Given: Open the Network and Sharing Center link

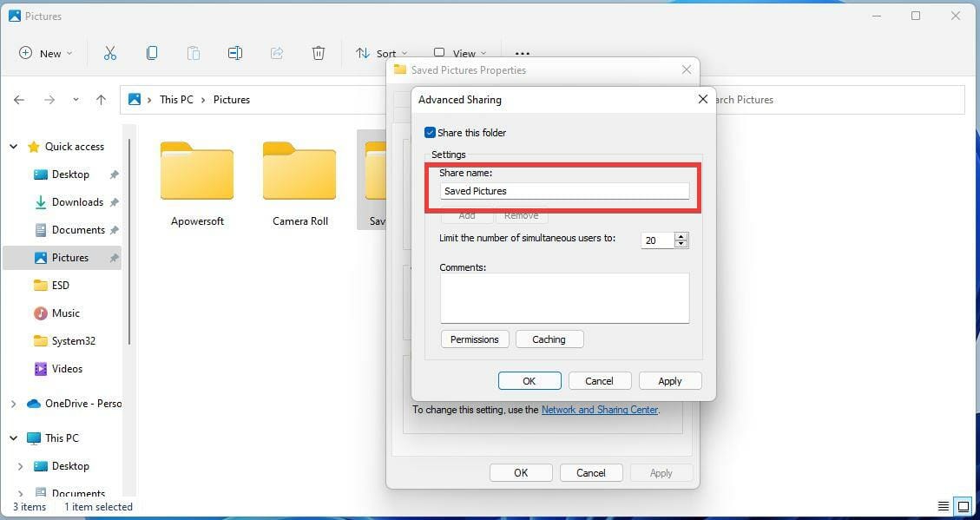Looking at the screenshot, I should 600,410.
